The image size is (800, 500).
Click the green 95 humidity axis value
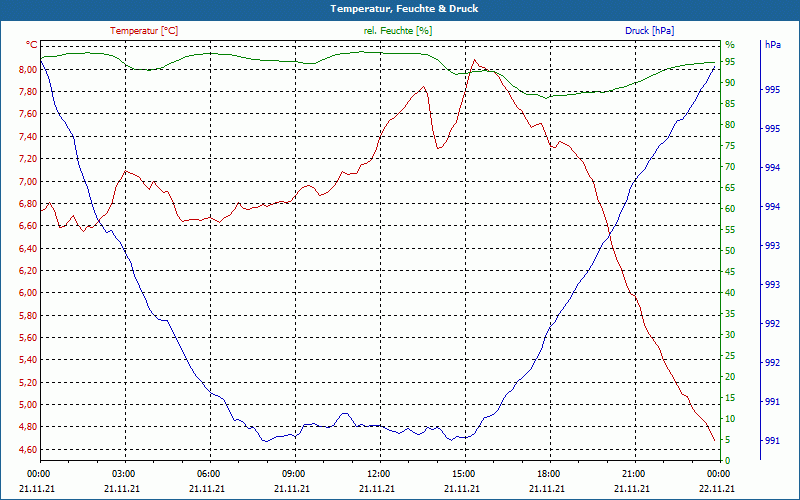pos(730,62)
